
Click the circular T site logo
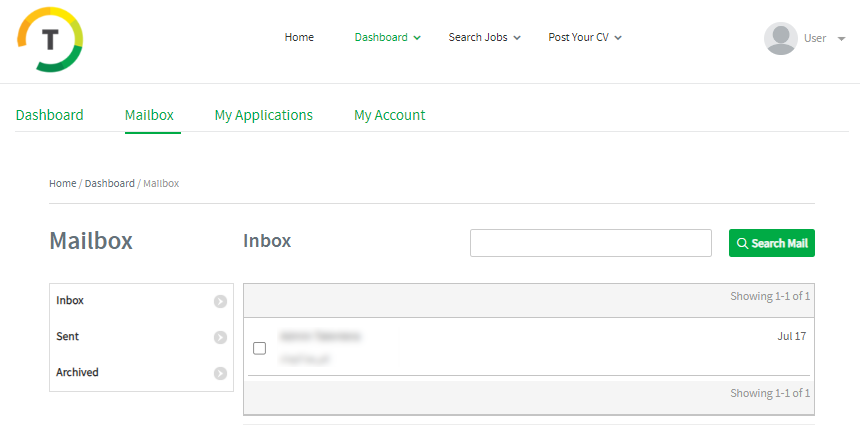tap(50, 39)
